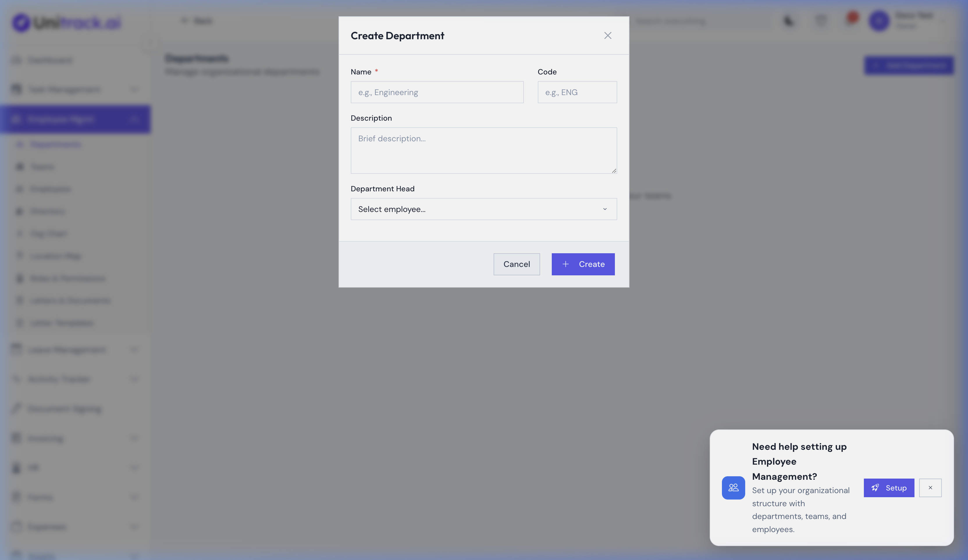Cancel the Create Department dialog
The width and height of the screenshot is (968, 560).
[x=517, y=264]
